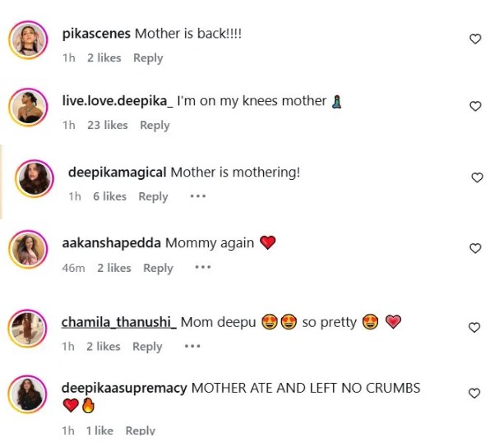Tap the heart on chamila_thanushi_'s comment
504x442 pixels.
(474, 328)
